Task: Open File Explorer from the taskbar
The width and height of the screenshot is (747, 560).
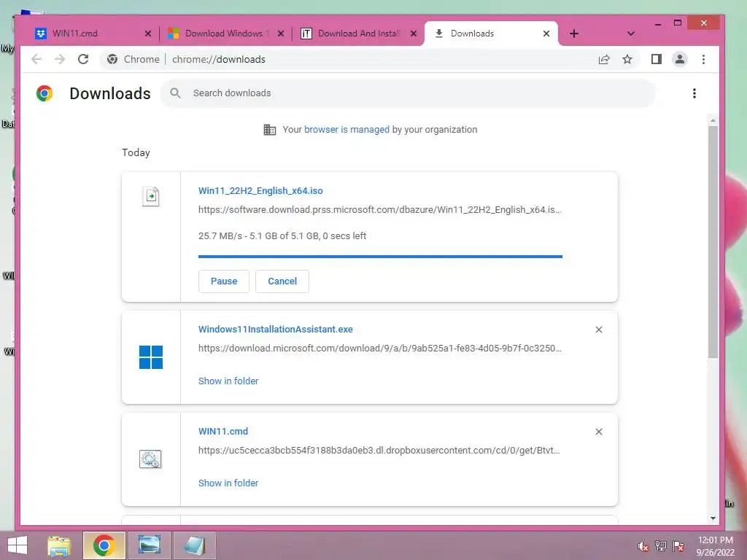Action: [59, 545]
